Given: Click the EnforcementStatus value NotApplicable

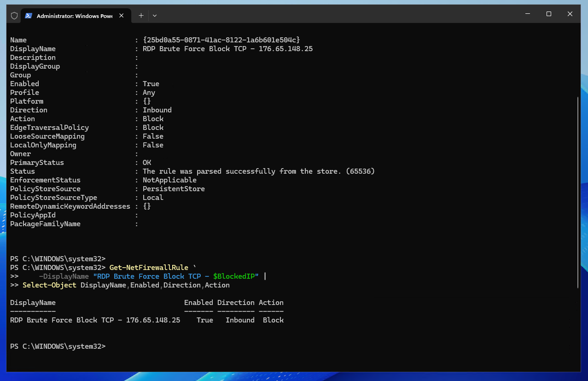Looking at the screenshot, I should point(169,180).
